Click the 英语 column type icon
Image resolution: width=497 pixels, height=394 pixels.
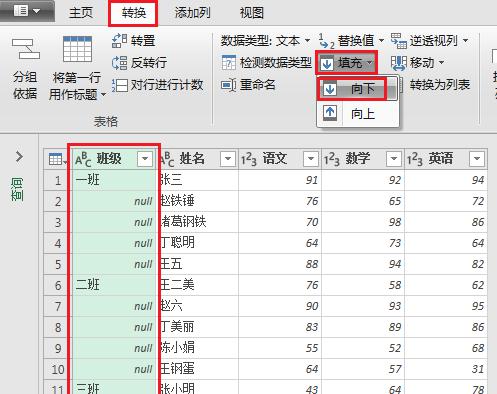coord(415,159)
